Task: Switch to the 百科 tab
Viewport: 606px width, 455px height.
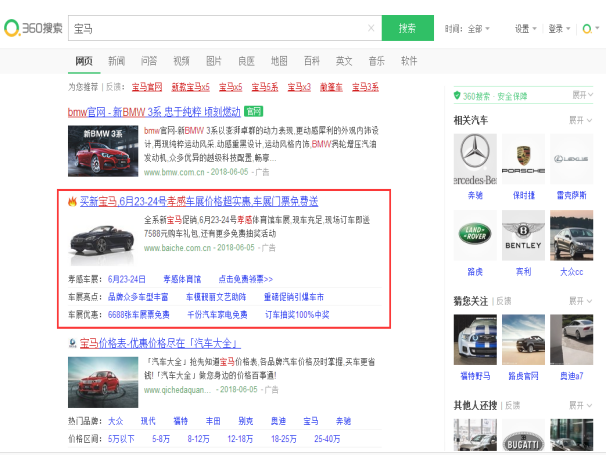Action: point(312,61)
